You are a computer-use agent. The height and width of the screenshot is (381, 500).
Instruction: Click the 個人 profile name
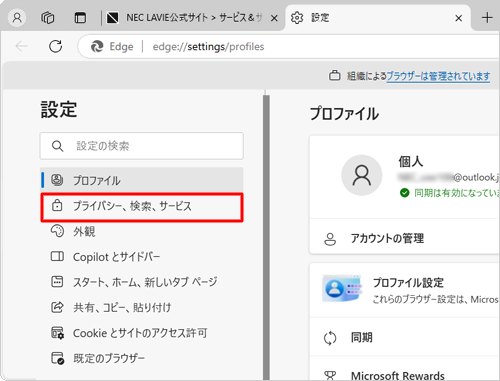click(x=411, y=162)
